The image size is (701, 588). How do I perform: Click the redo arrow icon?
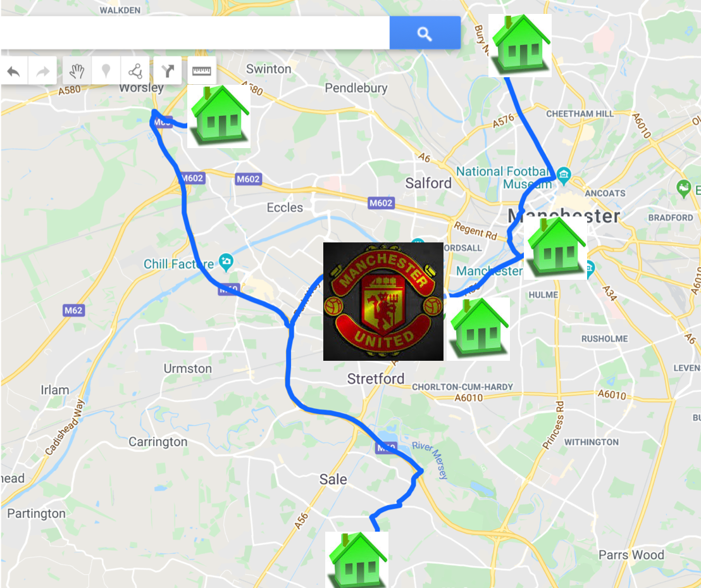click(x=42, y=71)
